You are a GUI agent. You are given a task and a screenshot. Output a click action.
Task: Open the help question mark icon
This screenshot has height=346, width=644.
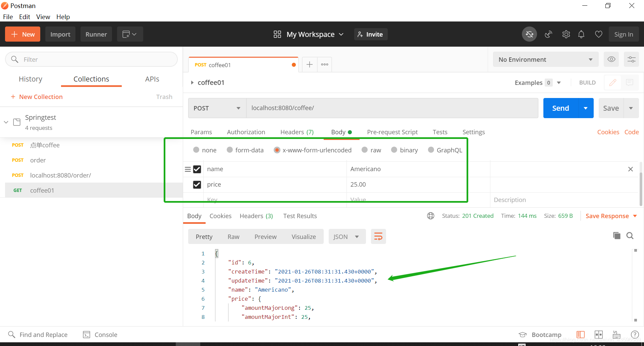(635, 335)
